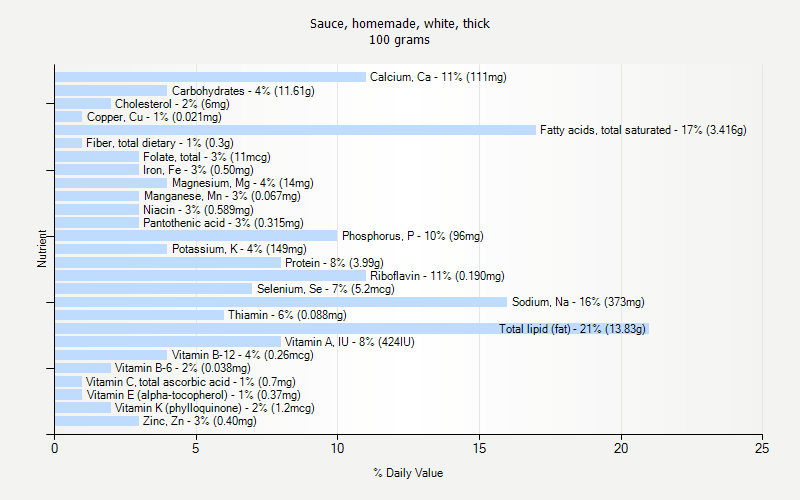Image resolution: width=800 pixels, height=500 pixels.
Task: Click the '% Daily Value' axis title
Action: 408,473
